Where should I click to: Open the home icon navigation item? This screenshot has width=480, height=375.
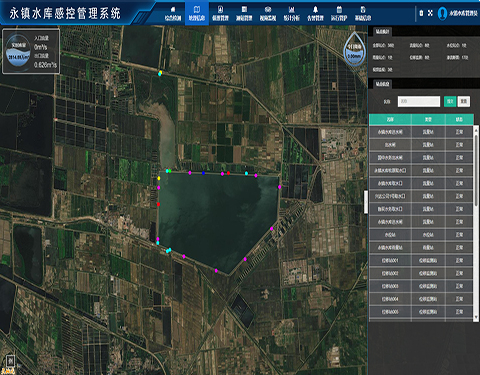coord(173,13)
